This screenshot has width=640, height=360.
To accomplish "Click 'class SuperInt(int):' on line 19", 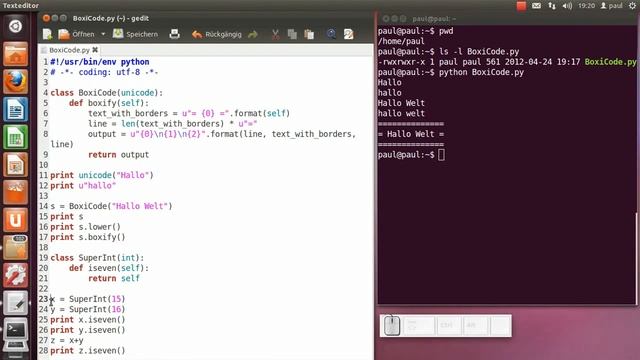I will pyautogui.click(x=97, y=258).
